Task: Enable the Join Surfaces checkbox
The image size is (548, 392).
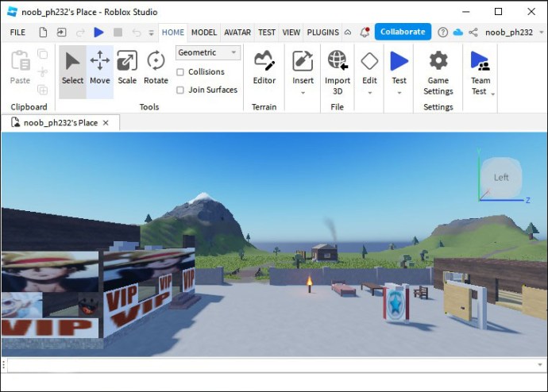Action: click(x=180, y=90)
